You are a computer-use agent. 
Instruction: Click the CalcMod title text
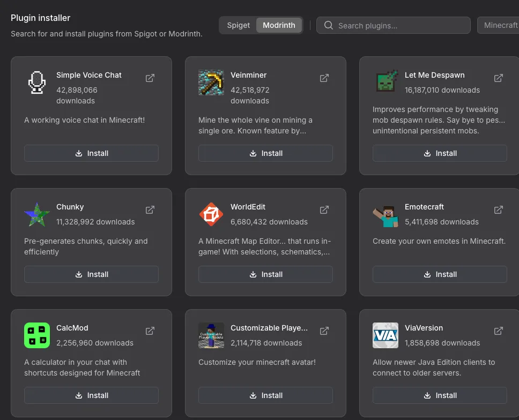click(72, 328)
